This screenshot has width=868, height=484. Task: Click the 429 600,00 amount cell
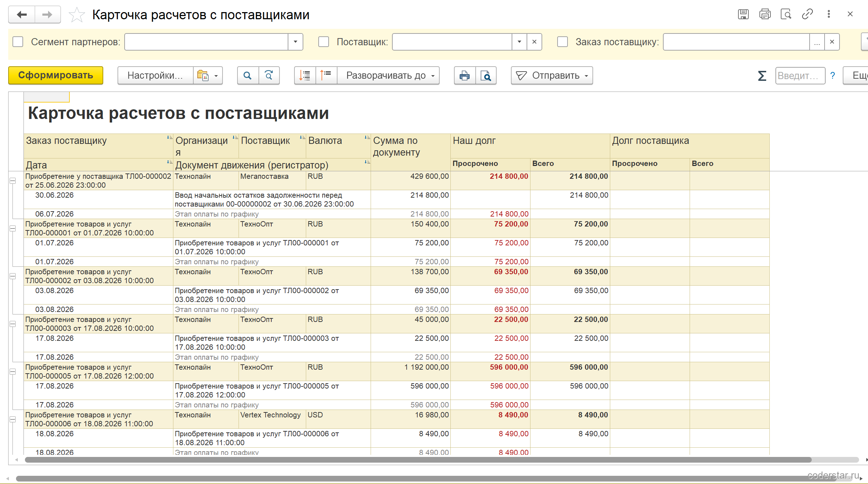(x=411, y=181)
